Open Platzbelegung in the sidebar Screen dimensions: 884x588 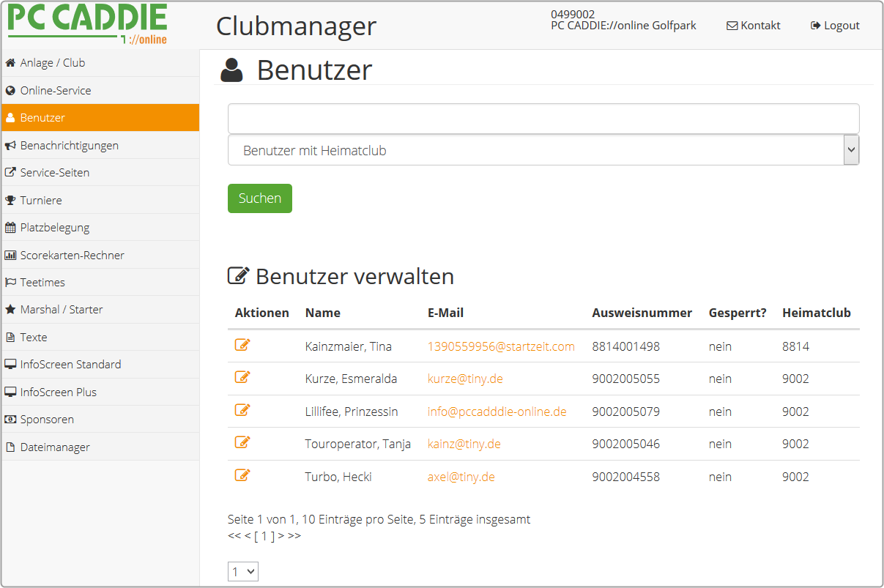pos(54,228)
